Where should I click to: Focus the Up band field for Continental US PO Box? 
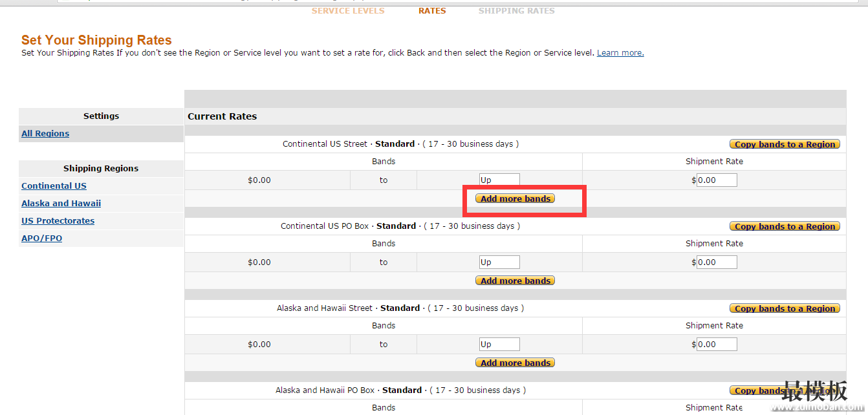499,262
